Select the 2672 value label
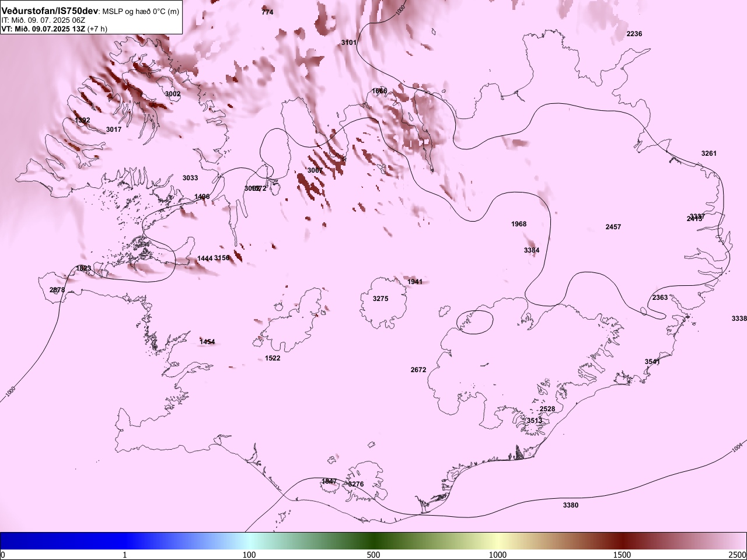 [x=418, y=370]
